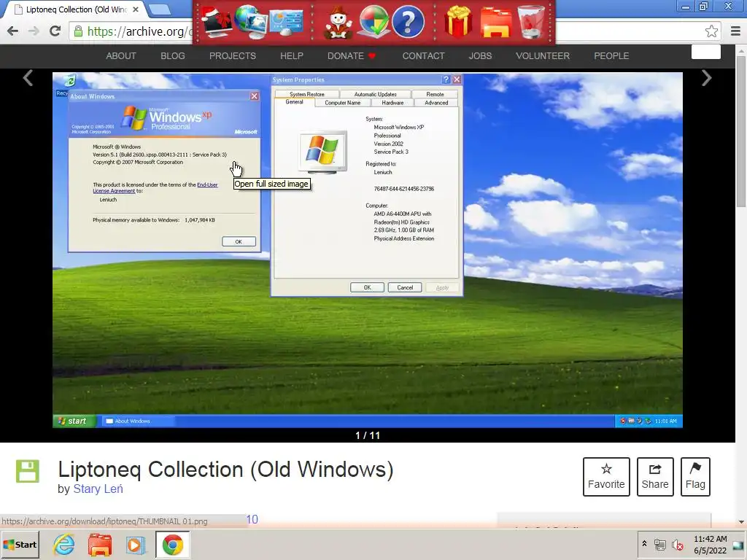Open the media player taskbar icon

tap(135, 545)
